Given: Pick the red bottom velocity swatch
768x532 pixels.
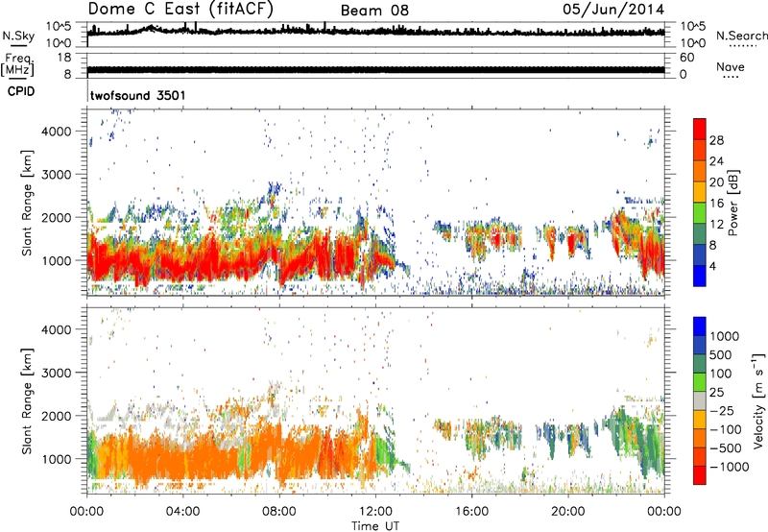Looking at the screenshot, I should pos(700,475).
